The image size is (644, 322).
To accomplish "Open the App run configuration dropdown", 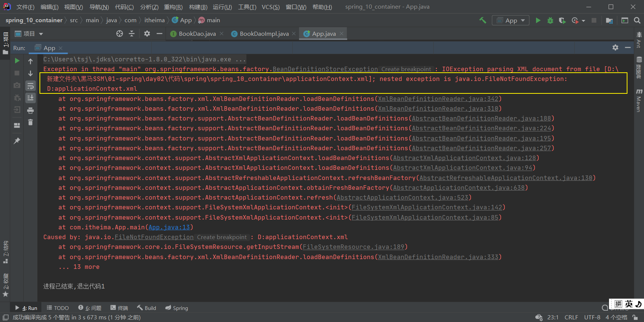I will pyautogui.click(x=510, y=20).
